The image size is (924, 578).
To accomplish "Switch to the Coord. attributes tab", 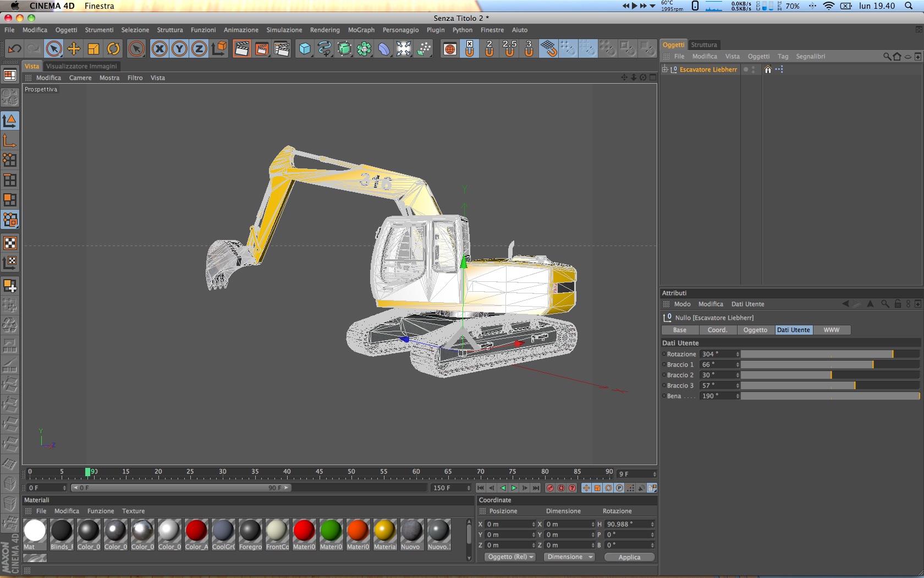I will pyautogui.click(x=717, y=330).
